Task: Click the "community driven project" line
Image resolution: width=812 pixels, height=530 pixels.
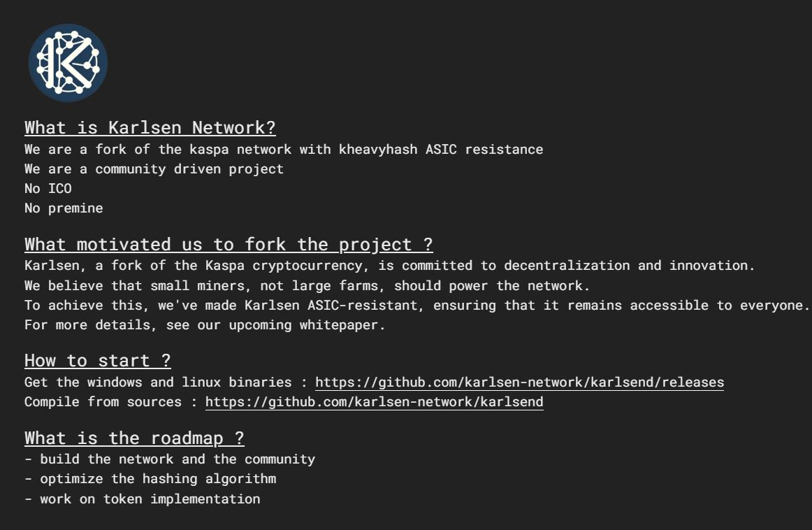Action: tap(154, 169)
